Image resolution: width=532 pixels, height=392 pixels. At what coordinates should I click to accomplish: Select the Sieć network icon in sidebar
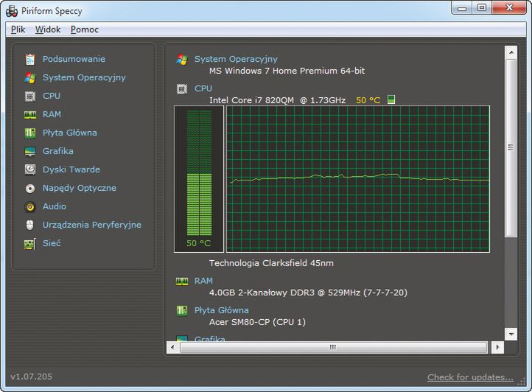click(29, 243)
